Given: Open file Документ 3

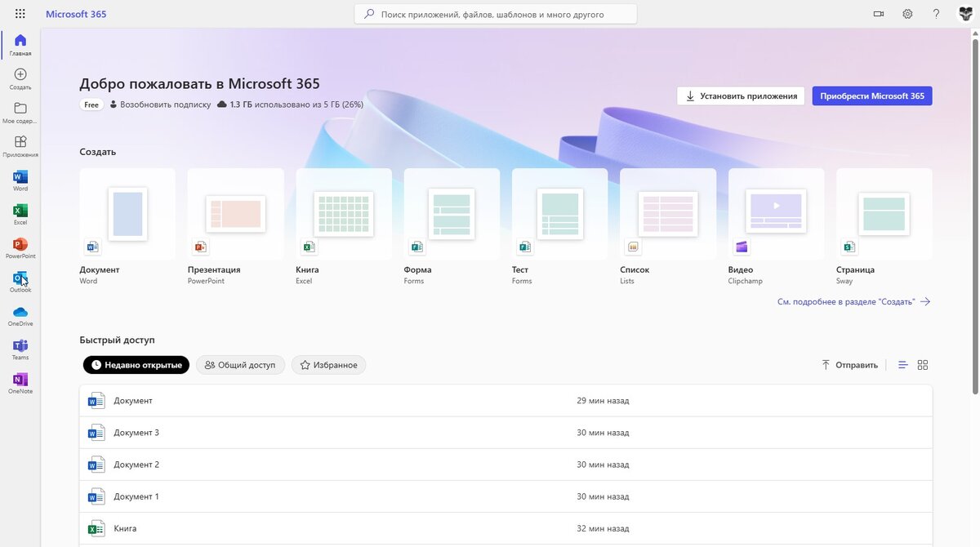Looking at the screenshot, I should [x=506, y=433].
